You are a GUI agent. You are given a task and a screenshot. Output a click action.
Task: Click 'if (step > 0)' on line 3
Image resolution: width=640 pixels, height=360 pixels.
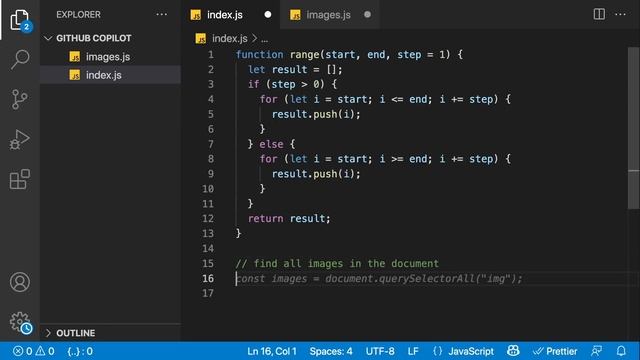(x=286, y=84)
